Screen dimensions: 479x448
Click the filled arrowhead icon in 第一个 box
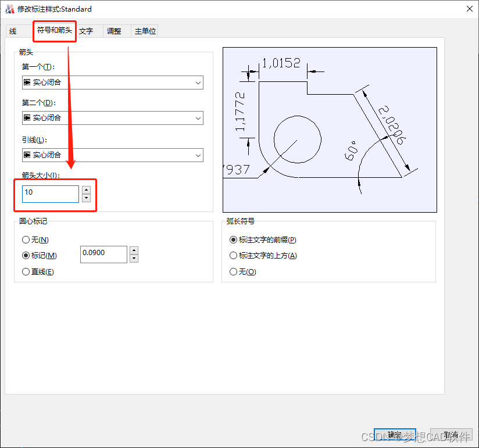click(x=27, y=82)
